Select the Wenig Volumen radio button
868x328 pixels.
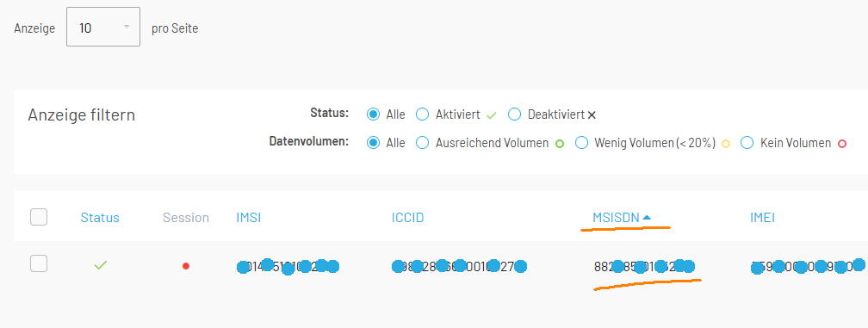pos(581,143)
